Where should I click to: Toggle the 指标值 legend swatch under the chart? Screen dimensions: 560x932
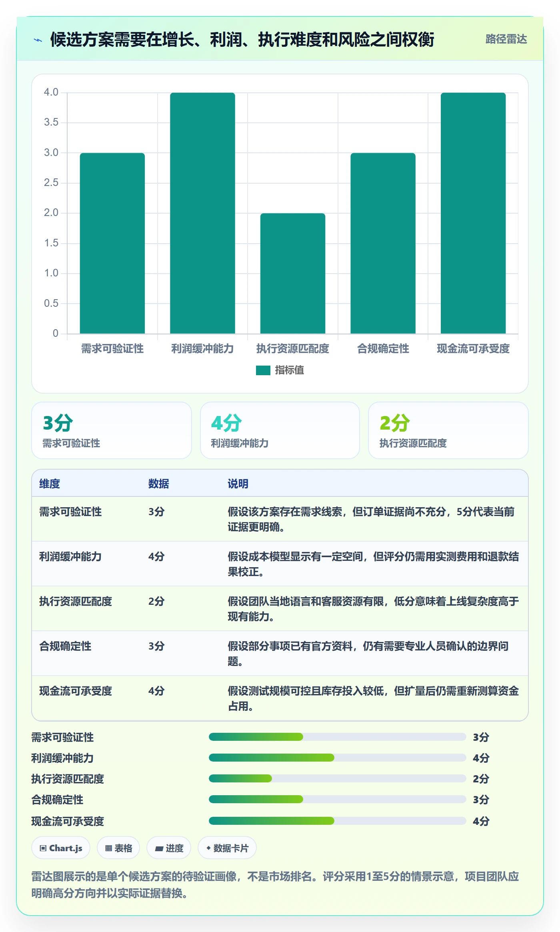pos(263,370)
